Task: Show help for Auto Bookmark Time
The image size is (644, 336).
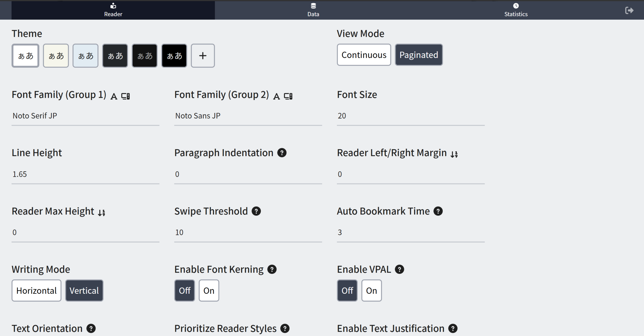Action: click(438, 211)
